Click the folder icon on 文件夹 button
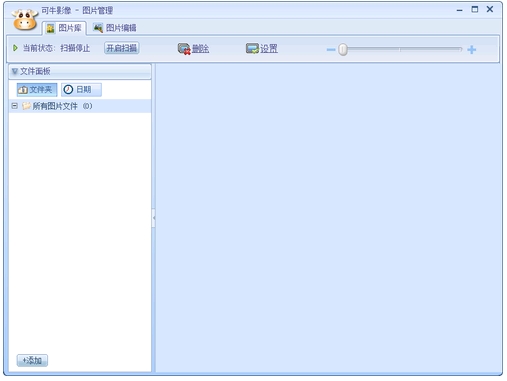This screenshot has height=381, width=507. tap(23, 90)
